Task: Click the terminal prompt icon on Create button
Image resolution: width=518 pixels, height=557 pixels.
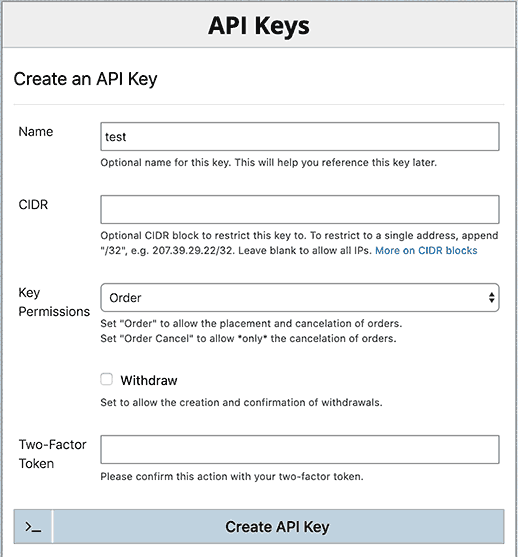Action: point(33,527)
